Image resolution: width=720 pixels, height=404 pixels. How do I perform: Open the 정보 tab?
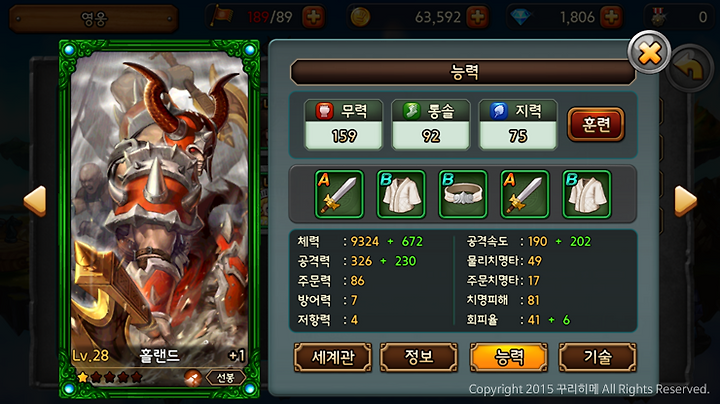tap(419, 357)
